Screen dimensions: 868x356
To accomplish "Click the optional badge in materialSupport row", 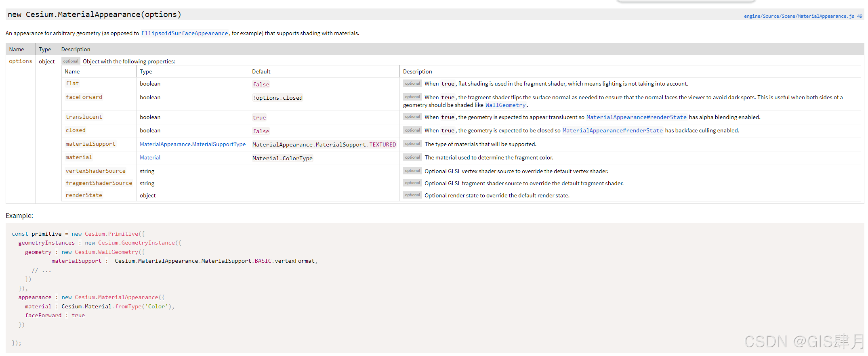I will (x=412, y=144).
